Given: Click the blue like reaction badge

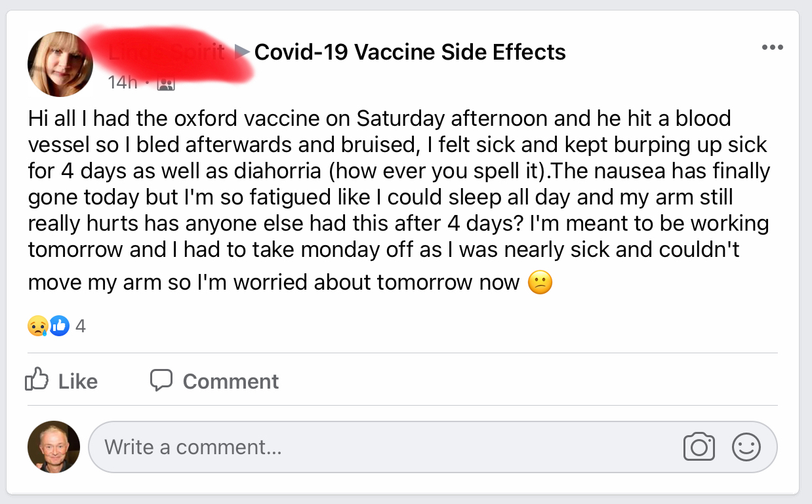Looking at the screenshot, I should pyautogui.click(x=59, y=326).
